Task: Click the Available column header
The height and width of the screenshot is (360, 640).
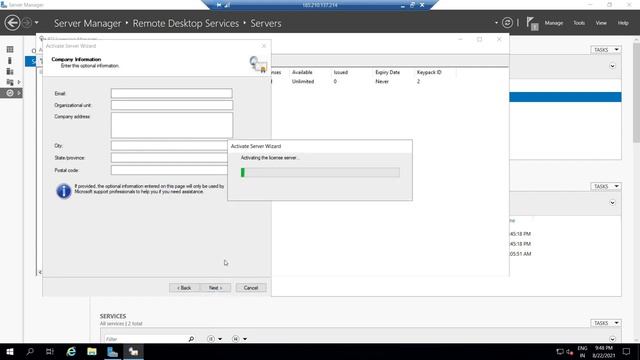Action: point(302,72)
